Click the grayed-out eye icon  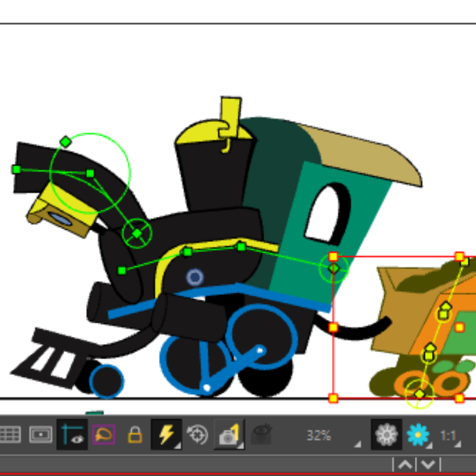pyautogui.click(x=261, y=435)
